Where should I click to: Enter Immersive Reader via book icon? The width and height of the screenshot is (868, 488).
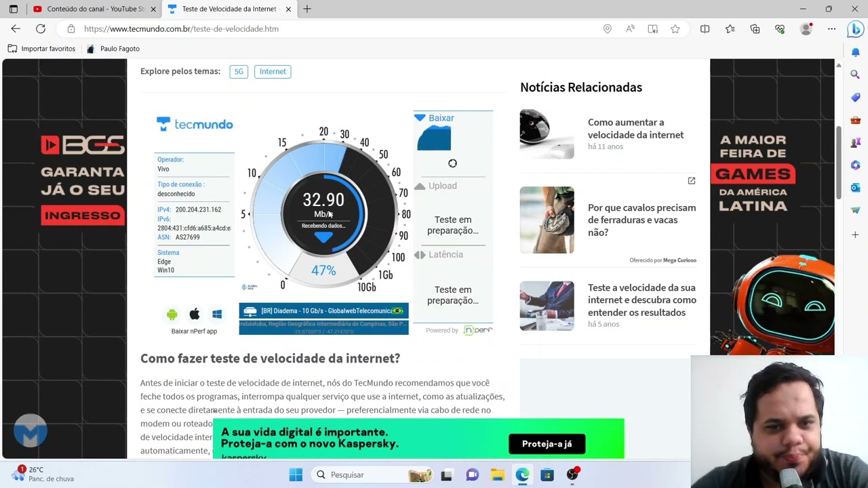coord(652,28)
